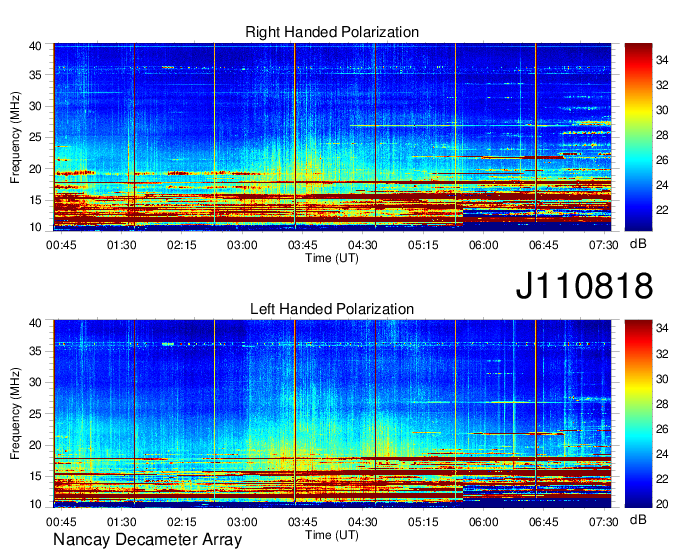The height and width of the screenshot is (552, 680).
Task: Click the 'dB' unit label beside bottom colorbar
Action: [638, 519]
